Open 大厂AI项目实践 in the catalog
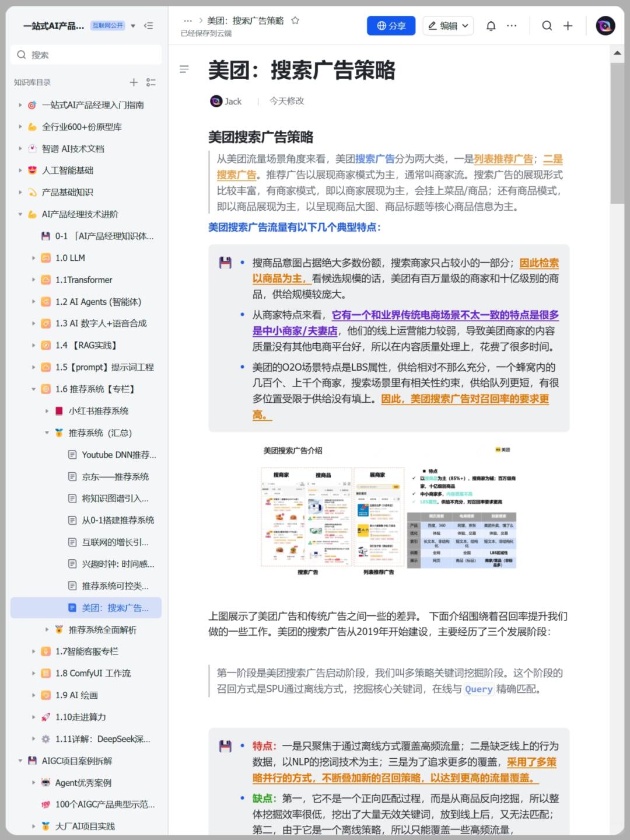630x840 pixels. 86,826
